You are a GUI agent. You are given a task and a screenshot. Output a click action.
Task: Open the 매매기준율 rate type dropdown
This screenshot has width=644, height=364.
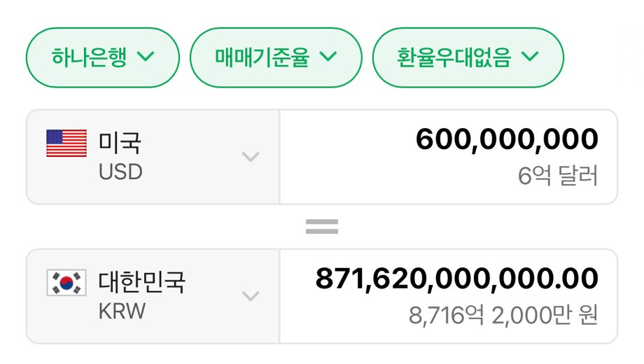point(276,57)
